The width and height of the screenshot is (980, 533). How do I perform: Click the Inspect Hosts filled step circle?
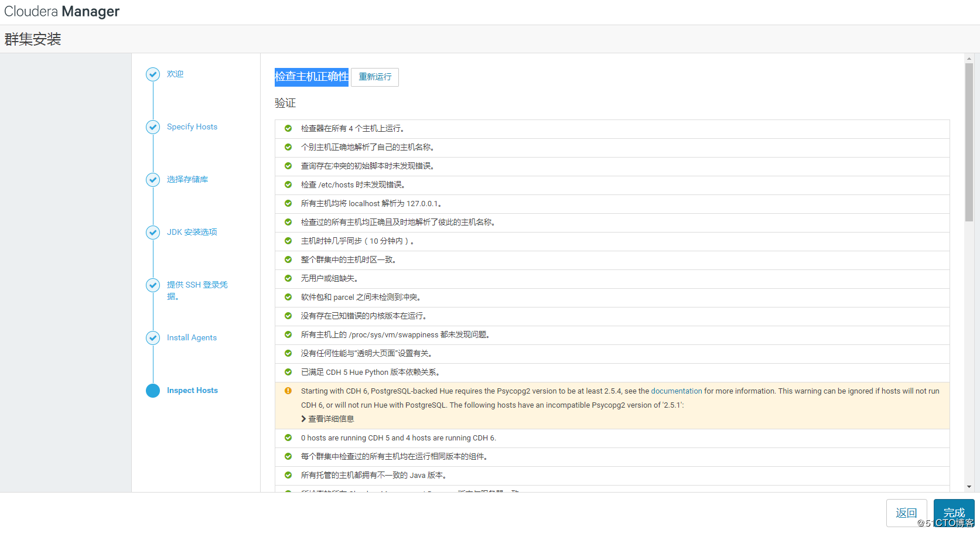click(153, 391)
